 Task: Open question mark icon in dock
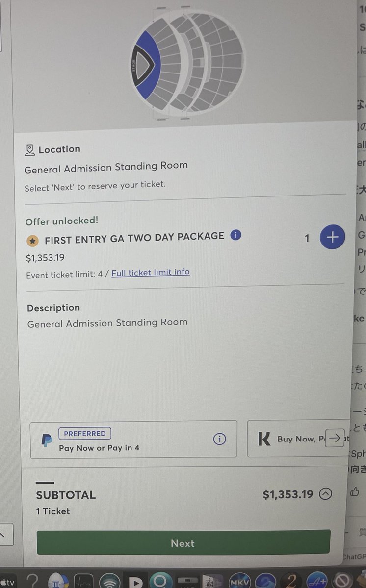(32, 581)
